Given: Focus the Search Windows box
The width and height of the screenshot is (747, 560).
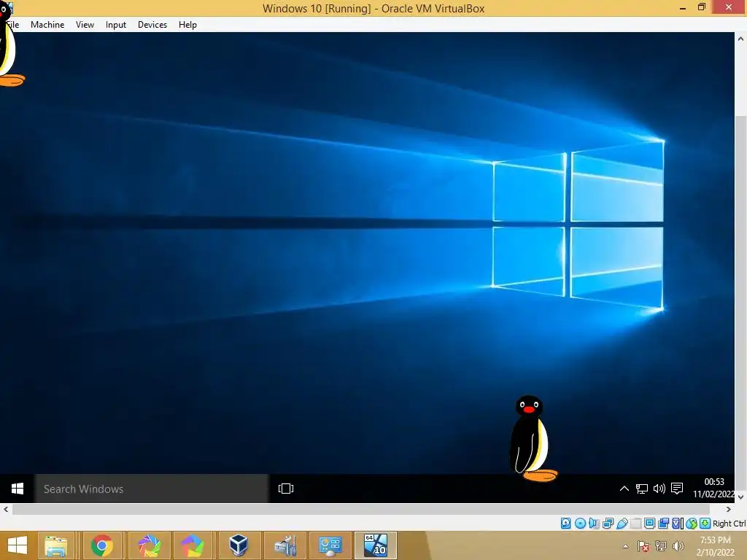Looking at the screenshot, I should point(152,489).
